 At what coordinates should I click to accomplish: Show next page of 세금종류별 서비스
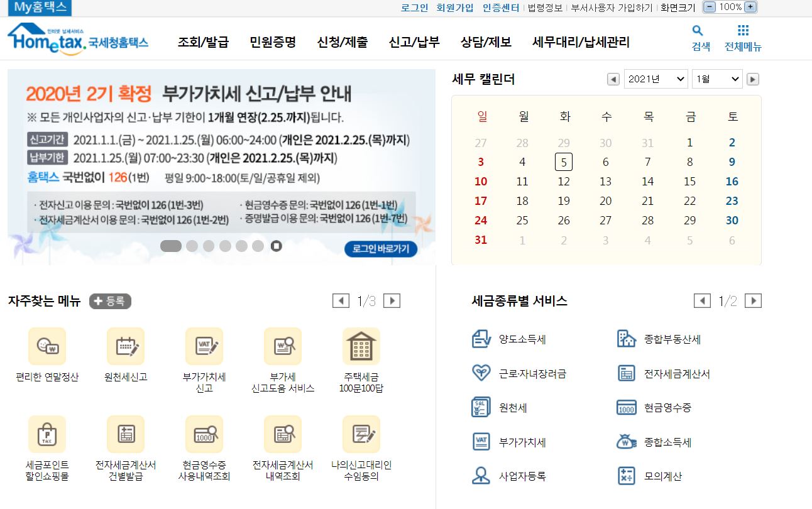point(753,301)
